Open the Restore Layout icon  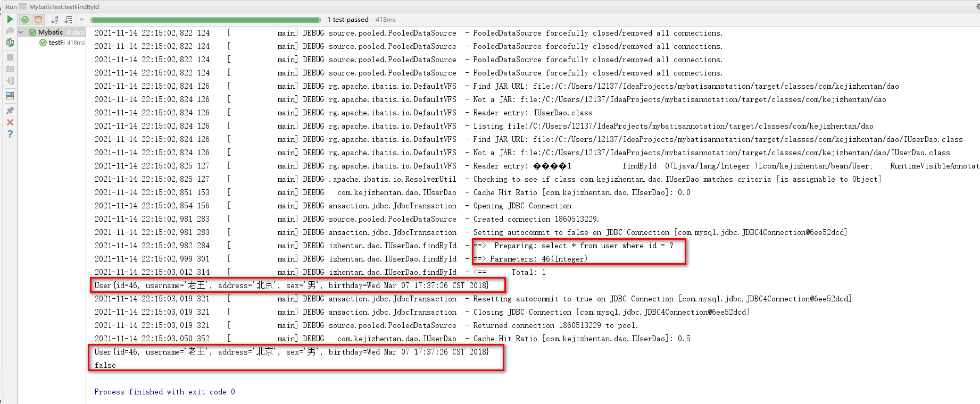pyautogui.click(x=10, y=96)
